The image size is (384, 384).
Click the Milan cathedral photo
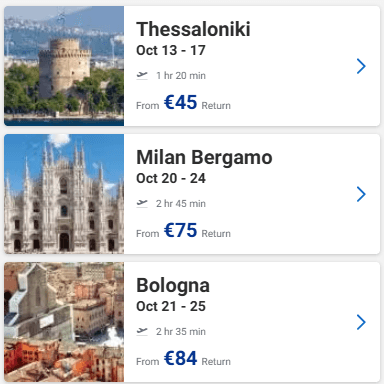click(64, 194)
